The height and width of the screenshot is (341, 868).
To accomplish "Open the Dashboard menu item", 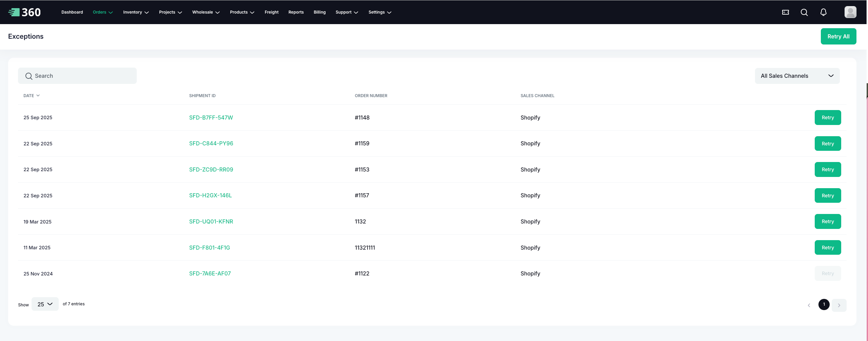I will coord(72,12).
